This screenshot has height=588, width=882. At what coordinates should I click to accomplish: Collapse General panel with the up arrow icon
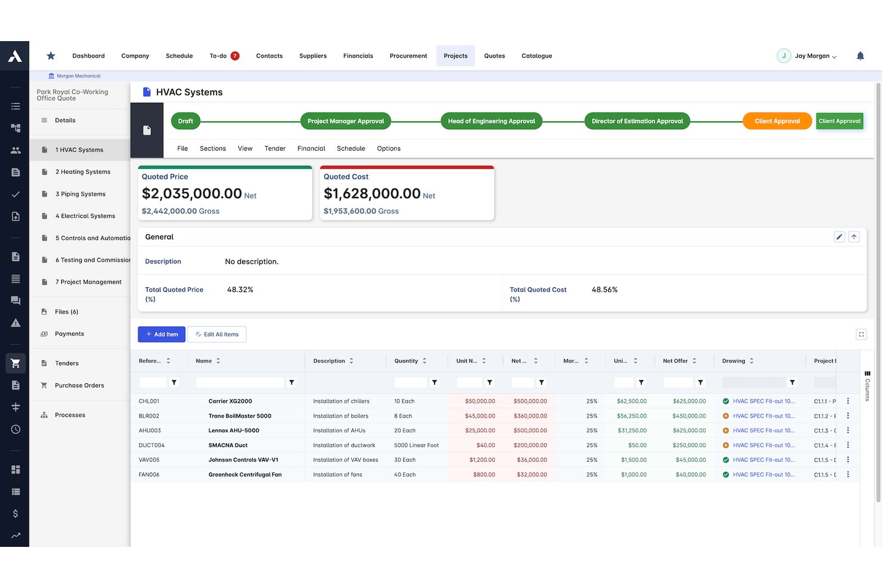tap(854, 237)
